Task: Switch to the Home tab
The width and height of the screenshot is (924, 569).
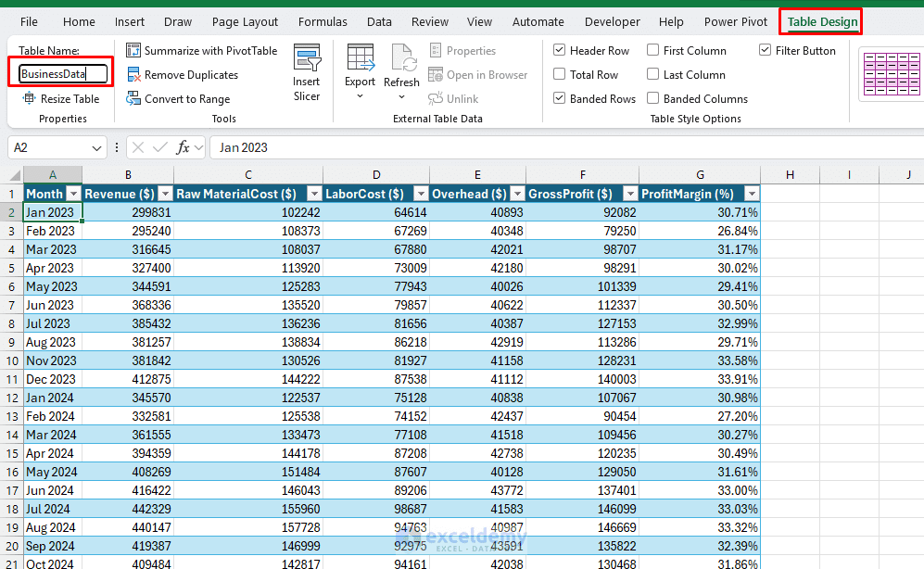Action: tap(79, 22)
